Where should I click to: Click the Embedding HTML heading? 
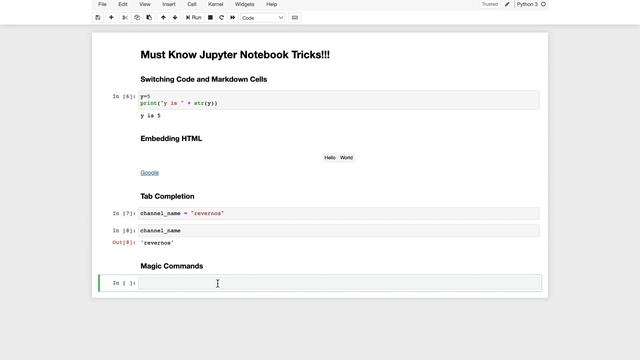tap(171, 138)
